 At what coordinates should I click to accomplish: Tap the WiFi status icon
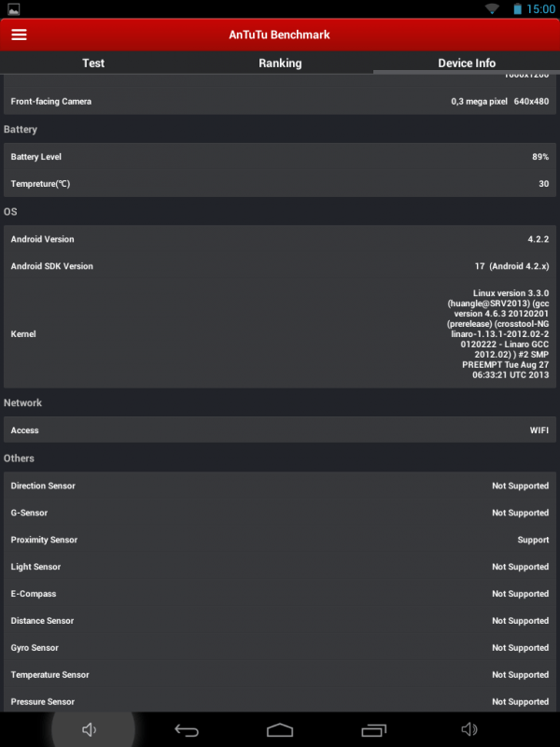click(492, 8)
